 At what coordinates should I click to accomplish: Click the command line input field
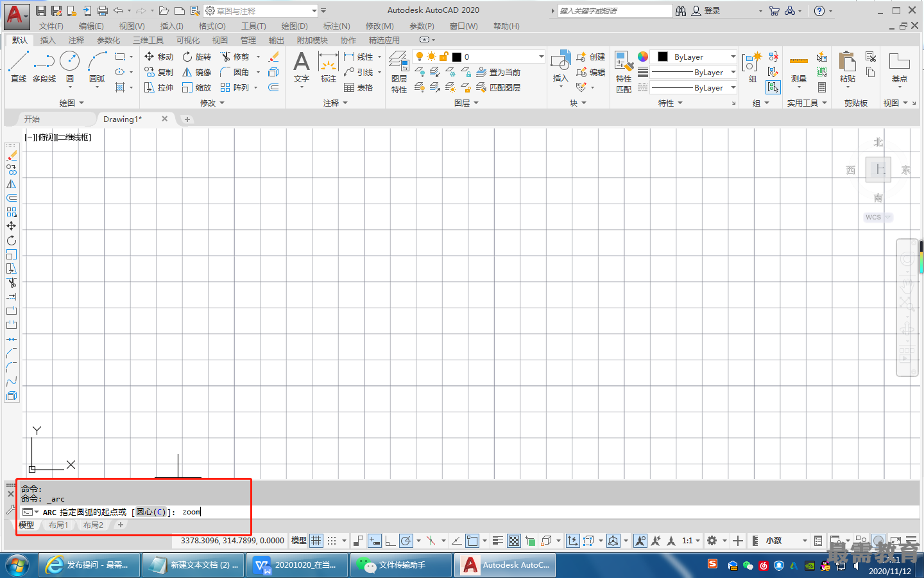pyautogui.click(x=468, y=512)
